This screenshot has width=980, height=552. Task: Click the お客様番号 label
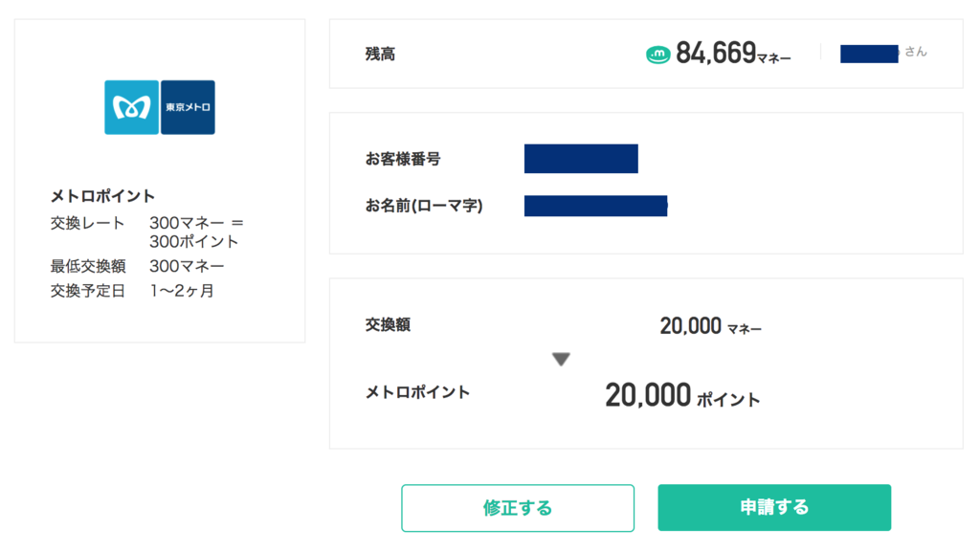click(x=403, y=159)
